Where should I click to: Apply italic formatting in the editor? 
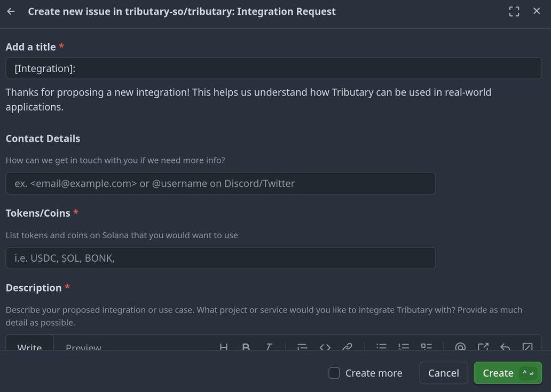[x=269, y=347]
